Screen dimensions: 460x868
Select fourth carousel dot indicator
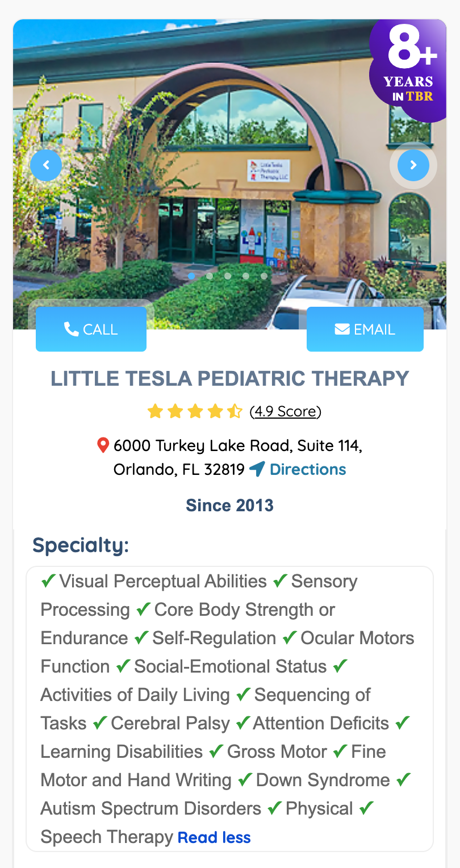[x=246, y=276]
